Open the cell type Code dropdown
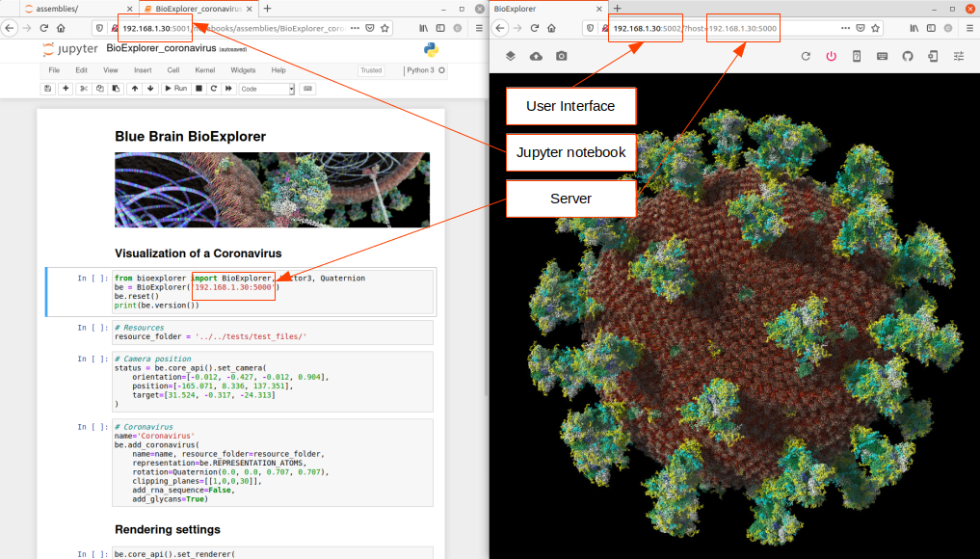The image size is (980, 559). pyautogui.click(x=267, y=89)
